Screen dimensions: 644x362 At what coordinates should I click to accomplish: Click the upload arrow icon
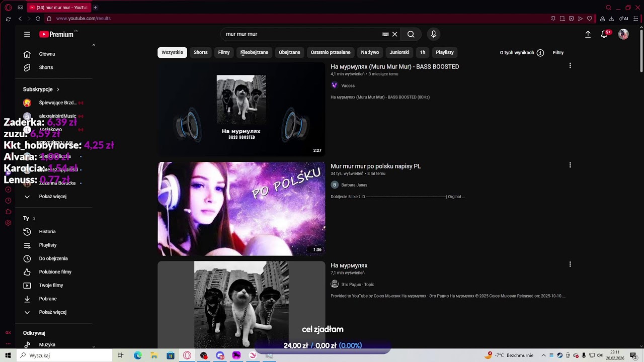pos(588,34)
